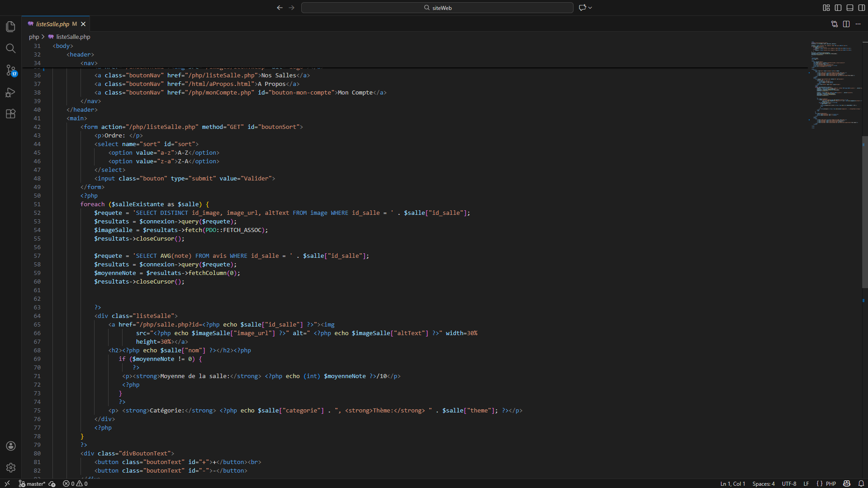Open the Search view in the activity bar
The width and height of the screenshot is (868, 488).
tap(11, 48)
